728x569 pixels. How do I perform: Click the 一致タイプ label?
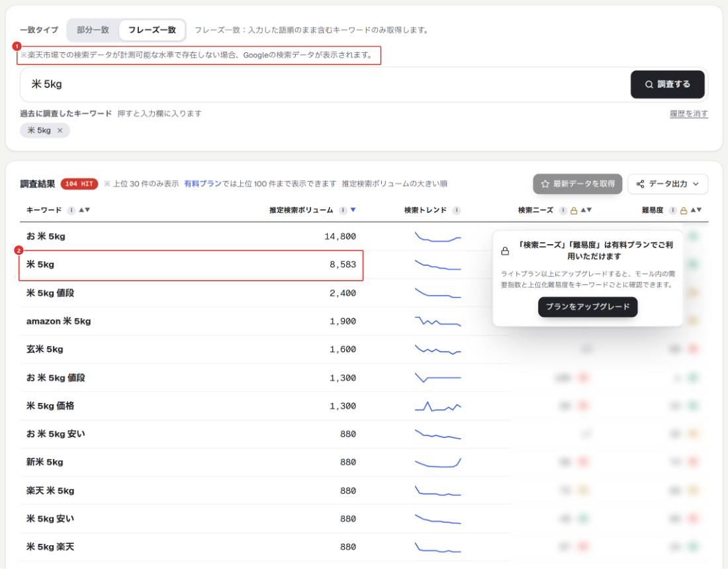tap(39, 30)
